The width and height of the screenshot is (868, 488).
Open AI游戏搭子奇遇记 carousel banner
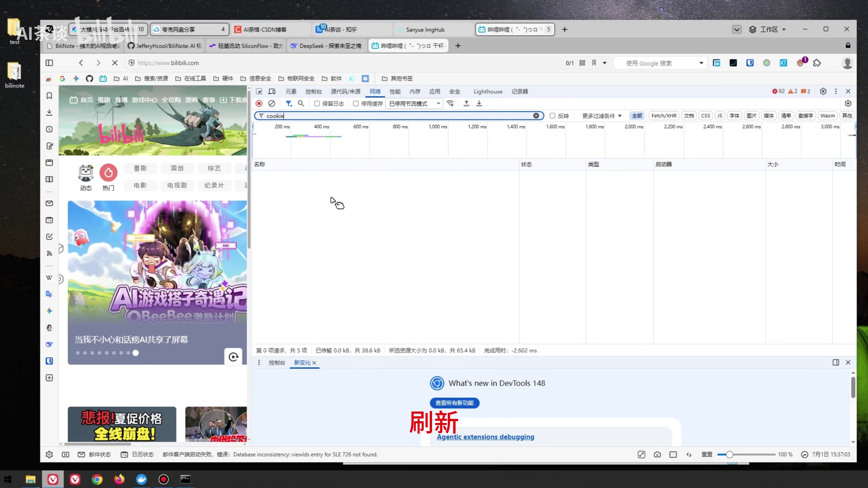[x=157, y=282]
